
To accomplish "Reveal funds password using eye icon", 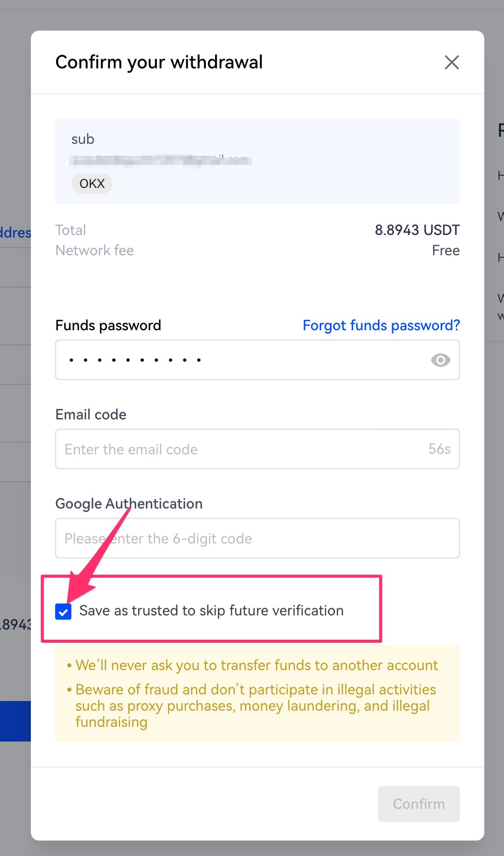I will click(440, 360).
